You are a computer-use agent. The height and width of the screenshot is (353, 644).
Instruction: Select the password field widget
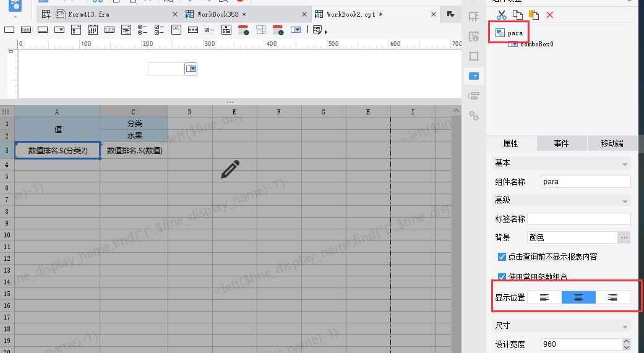pos(193,30)
